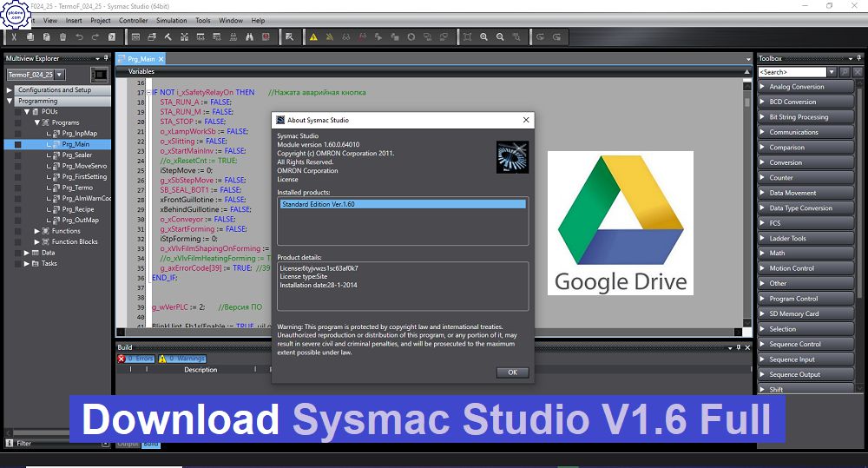
Task: Click the Cut scissors icon in toolbar
Action: point(15,36)
